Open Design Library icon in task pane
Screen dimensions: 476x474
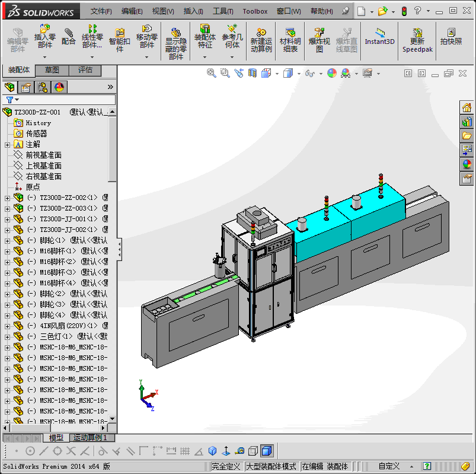(x=467, y=122)
